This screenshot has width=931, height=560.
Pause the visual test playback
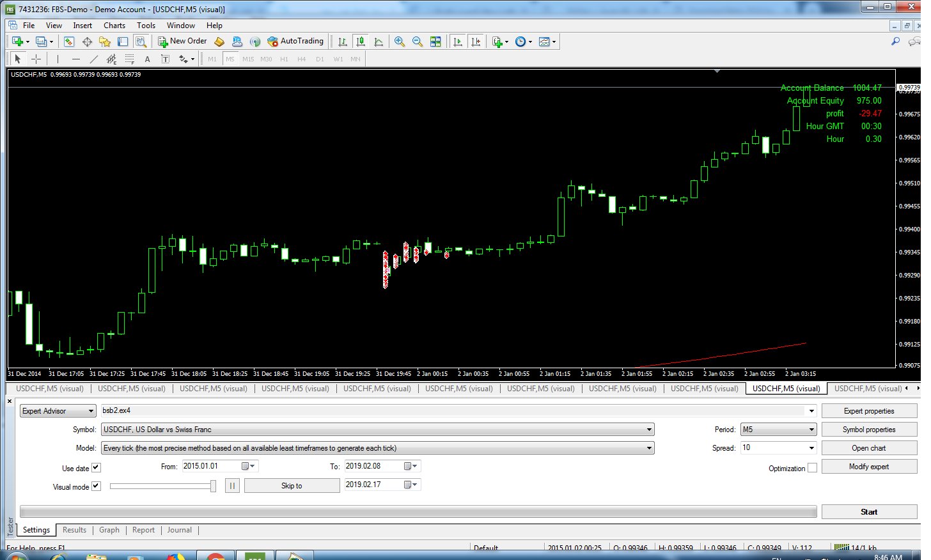[x=232, y=486]
